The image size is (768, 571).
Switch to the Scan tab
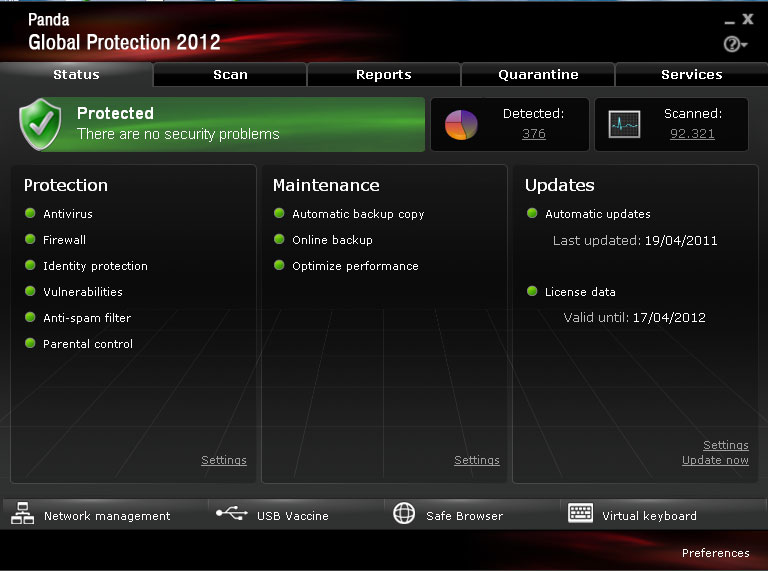[230, 75]
